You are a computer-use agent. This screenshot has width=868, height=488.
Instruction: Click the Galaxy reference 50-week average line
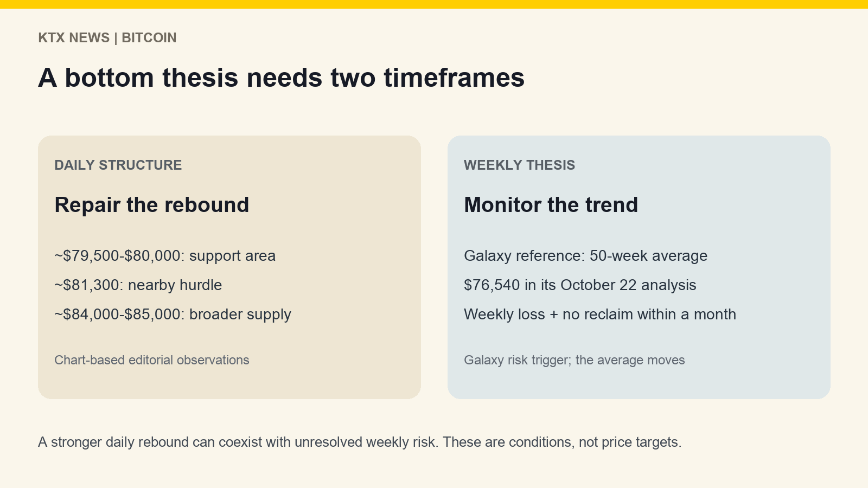pos(586,256)
